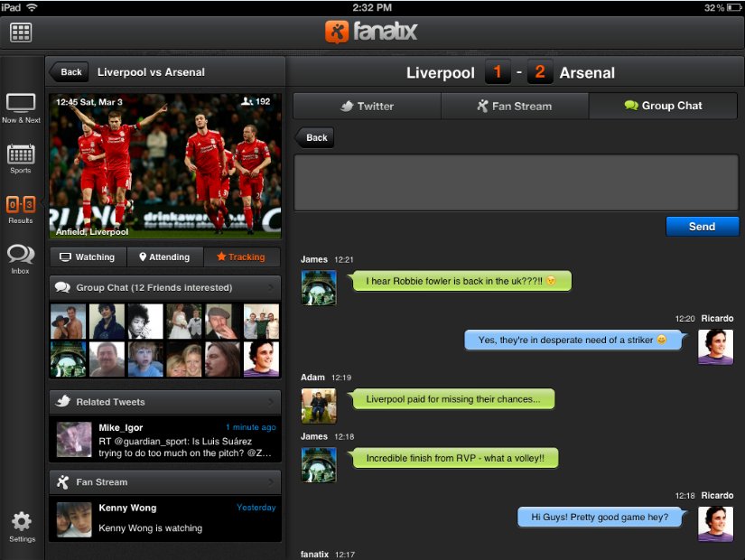
Task: Click the 'I hear Robbie fowler is back' message
Action: tap(461, 281)
